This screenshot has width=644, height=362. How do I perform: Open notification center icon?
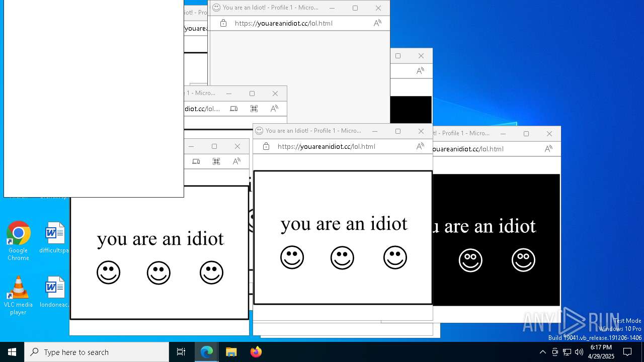click(628, 352)
